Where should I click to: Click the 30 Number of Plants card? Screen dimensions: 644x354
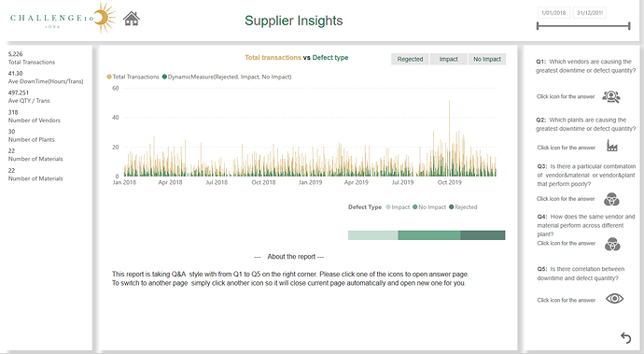(31, 135)
